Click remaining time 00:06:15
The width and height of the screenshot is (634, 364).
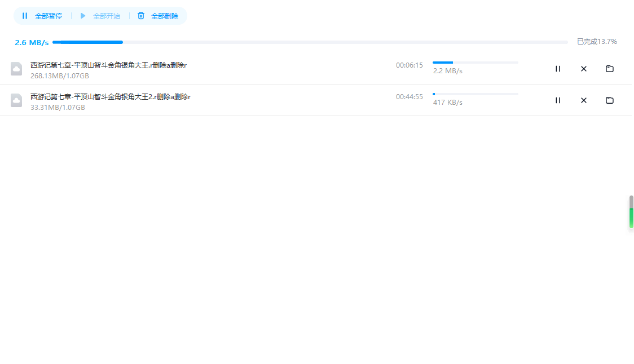tap(409, 65)
